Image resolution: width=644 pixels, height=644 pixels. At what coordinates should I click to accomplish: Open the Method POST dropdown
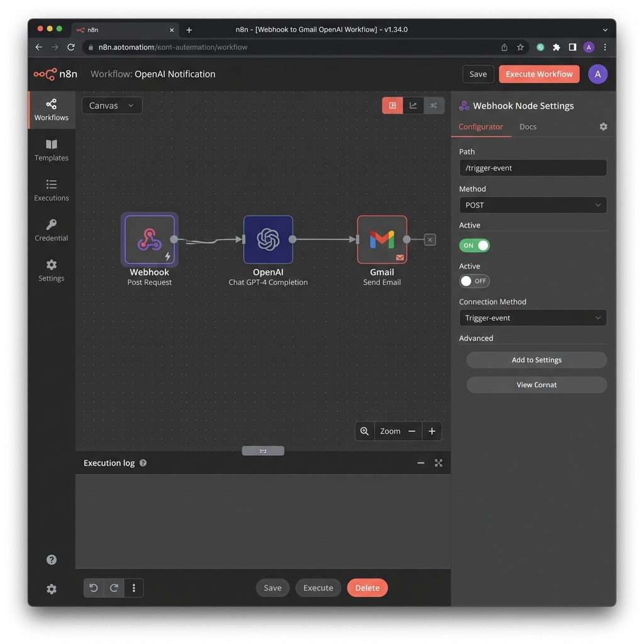(x=533, y=205)
